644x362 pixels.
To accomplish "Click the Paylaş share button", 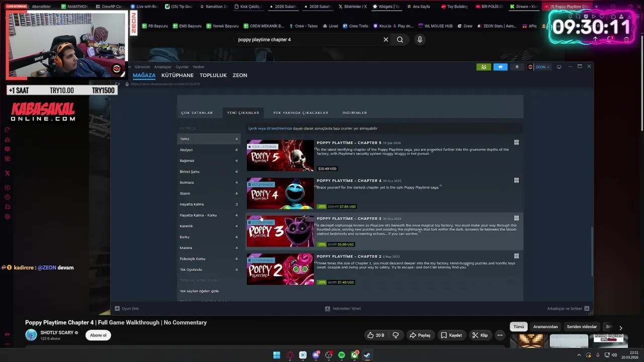I will (420, 335).
